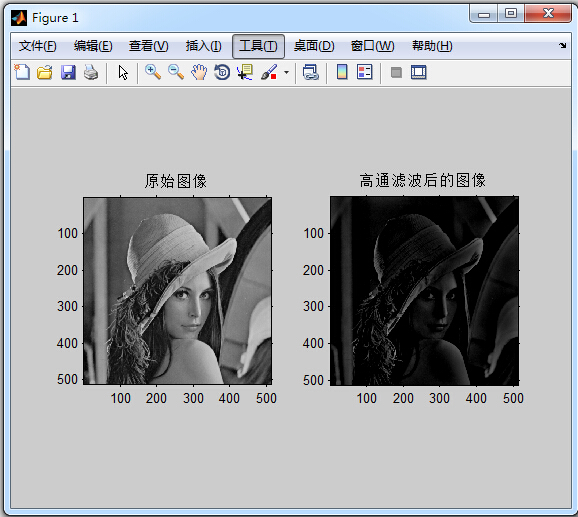Click the dock figure arrow in menu bar
The width and height of the screenshot is (578, 517).
tap(562, 46)
